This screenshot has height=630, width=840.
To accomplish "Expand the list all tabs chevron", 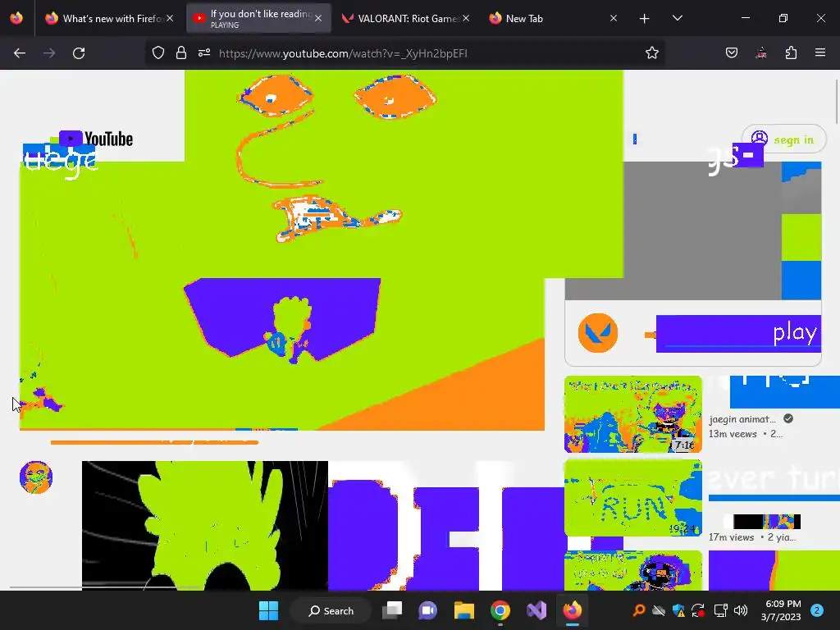I will pos(677,18).
